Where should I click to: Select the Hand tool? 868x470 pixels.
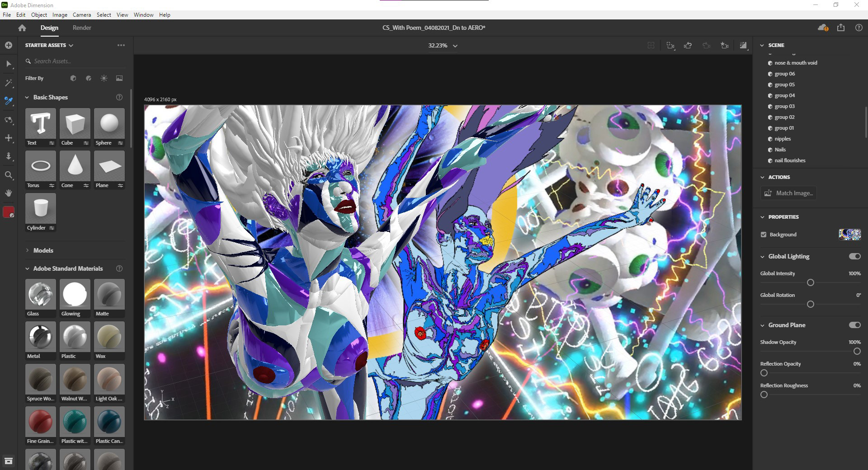coord(9,193)
